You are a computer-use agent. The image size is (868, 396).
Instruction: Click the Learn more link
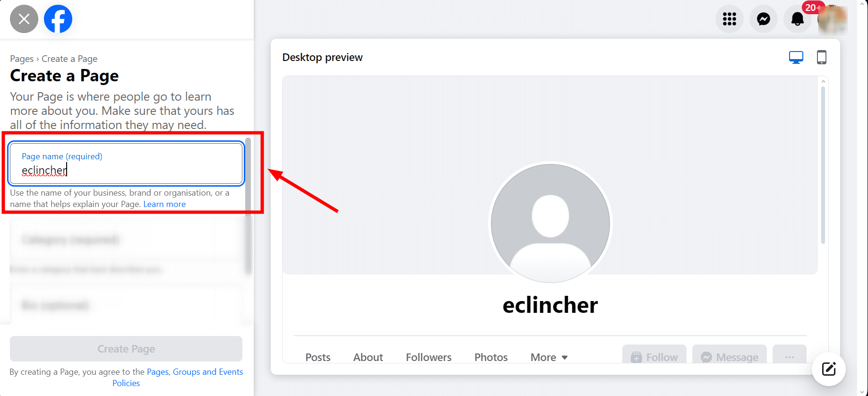[164, 204]
